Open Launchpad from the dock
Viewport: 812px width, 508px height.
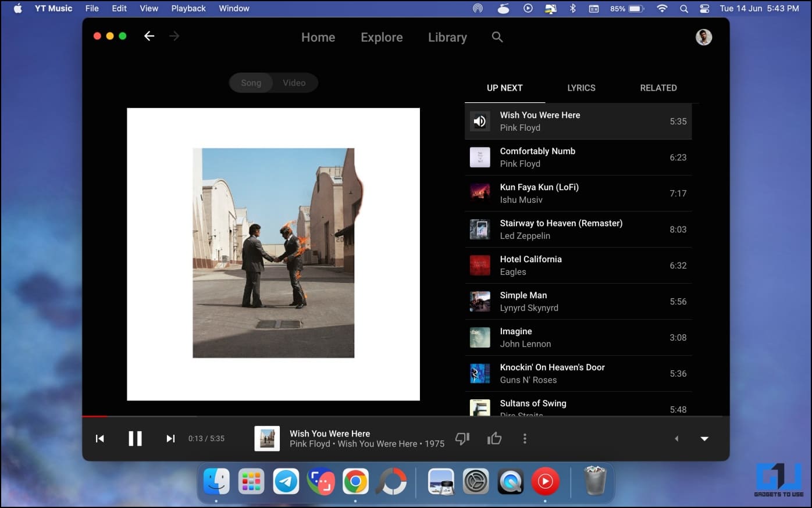click(x=251, y=481)
